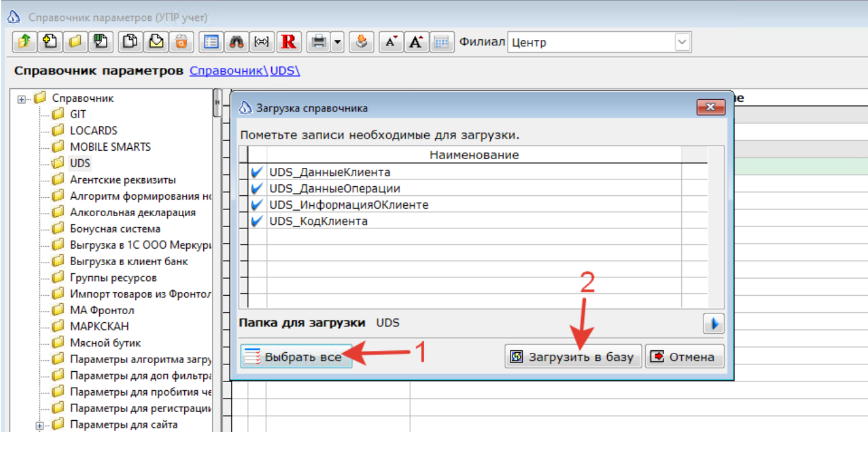Select the LOCARDS folder in tree
The height and width of the screenshot is (452, 868).
[x=93, y=130]
